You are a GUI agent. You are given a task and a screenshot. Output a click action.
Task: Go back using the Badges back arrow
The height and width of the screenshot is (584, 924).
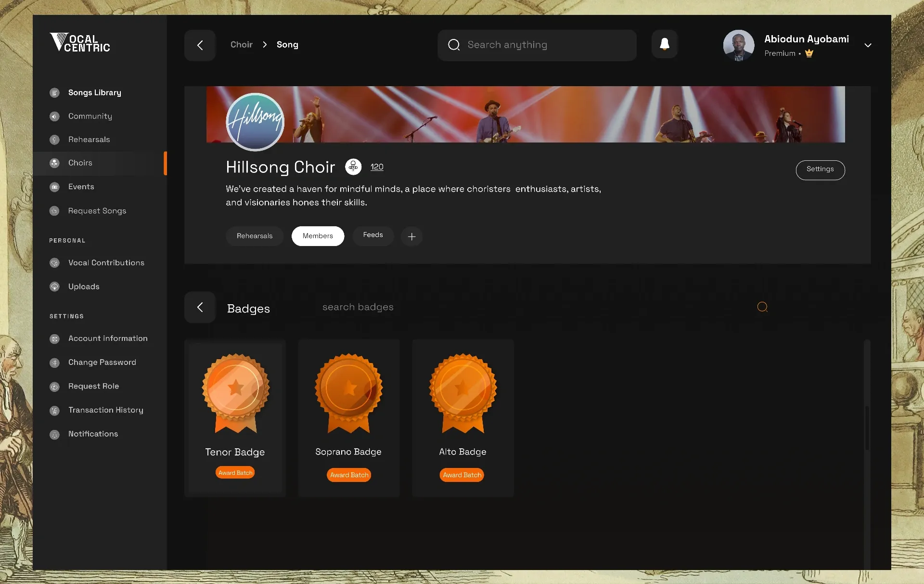coord(200,307)
